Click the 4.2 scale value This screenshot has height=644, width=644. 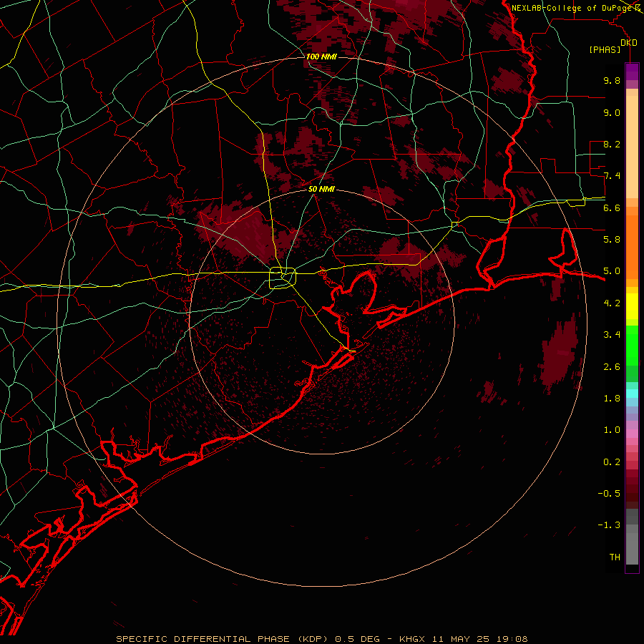(612, 303)
